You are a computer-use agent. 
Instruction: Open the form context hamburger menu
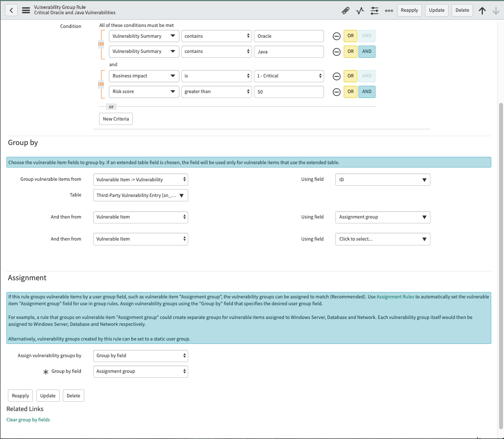coord(26,10)
